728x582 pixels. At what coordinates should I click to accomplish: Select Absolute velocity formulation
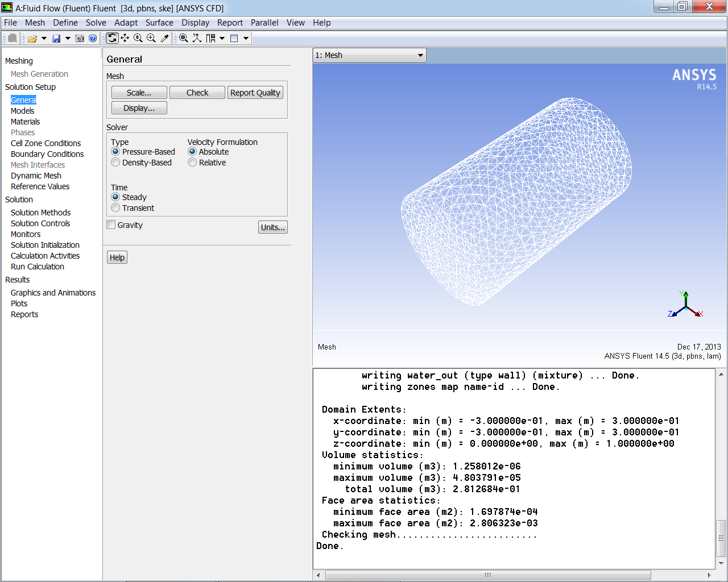[192, 152]
